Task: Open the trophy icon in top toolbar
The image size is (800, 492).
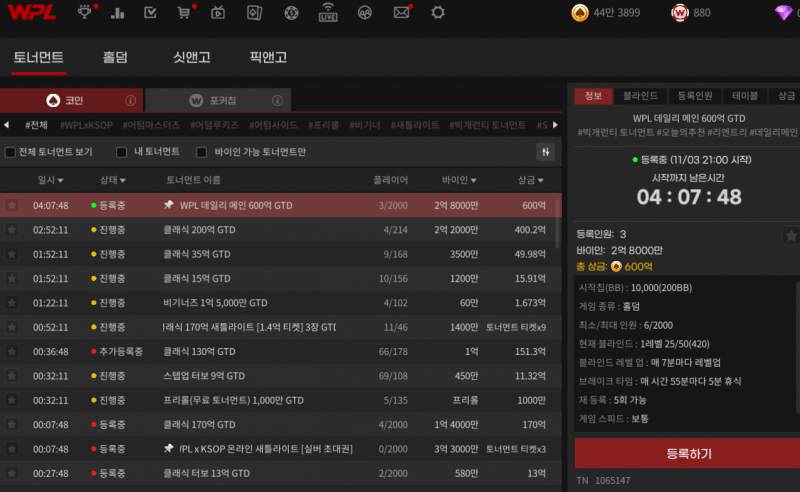Action: pos(86,13)
